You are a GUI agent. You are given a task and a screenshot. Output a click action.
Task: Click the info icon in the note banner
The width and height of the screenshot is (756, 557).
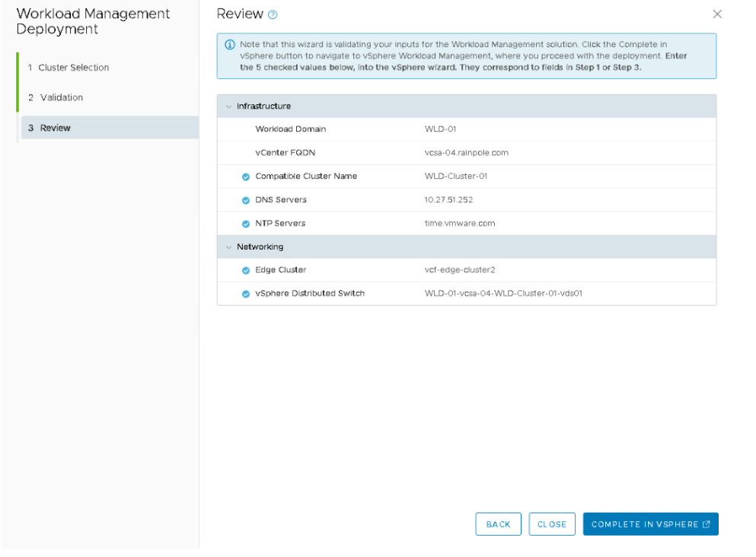(x=229, y=46)
